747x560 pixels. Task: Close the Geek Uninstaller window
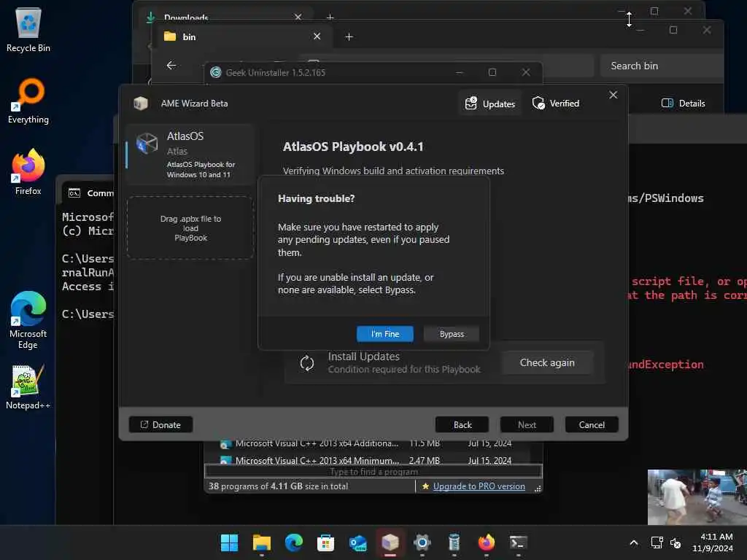tap(526, 72)
